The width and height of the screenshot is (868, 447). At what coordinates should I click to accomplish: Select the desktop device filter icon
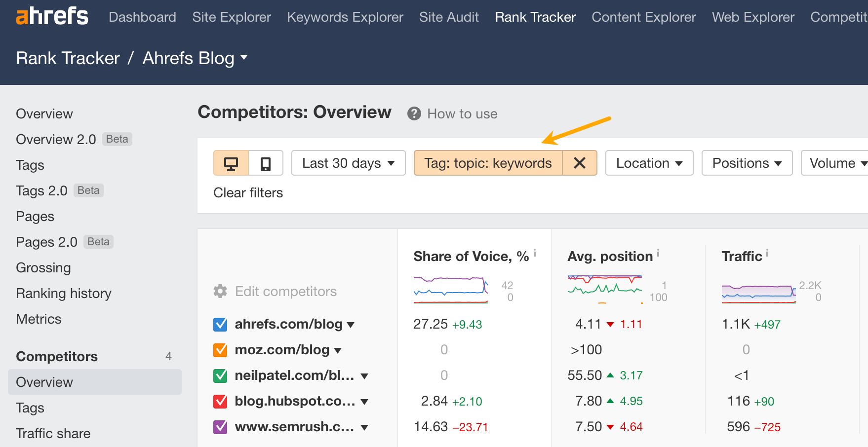[231, 163]
